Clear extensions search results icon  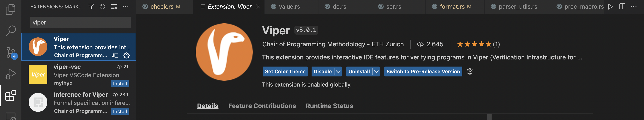[114, 7]
